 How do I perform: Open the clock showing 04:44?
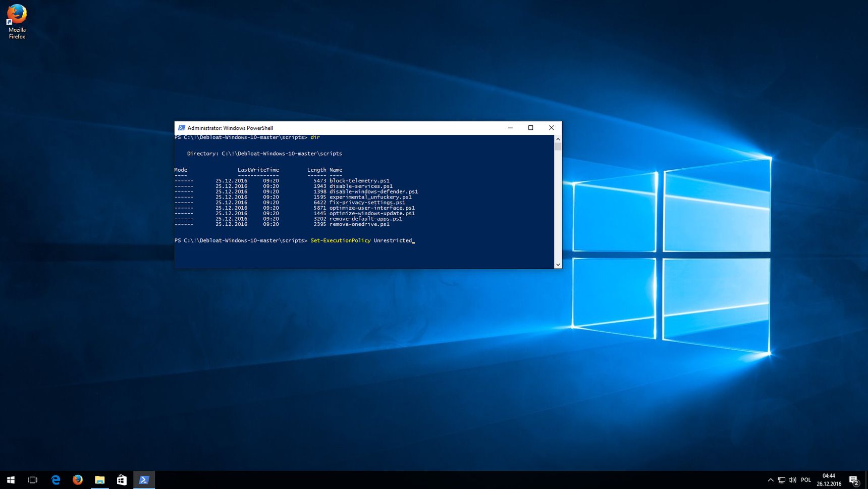click(829, 480)
